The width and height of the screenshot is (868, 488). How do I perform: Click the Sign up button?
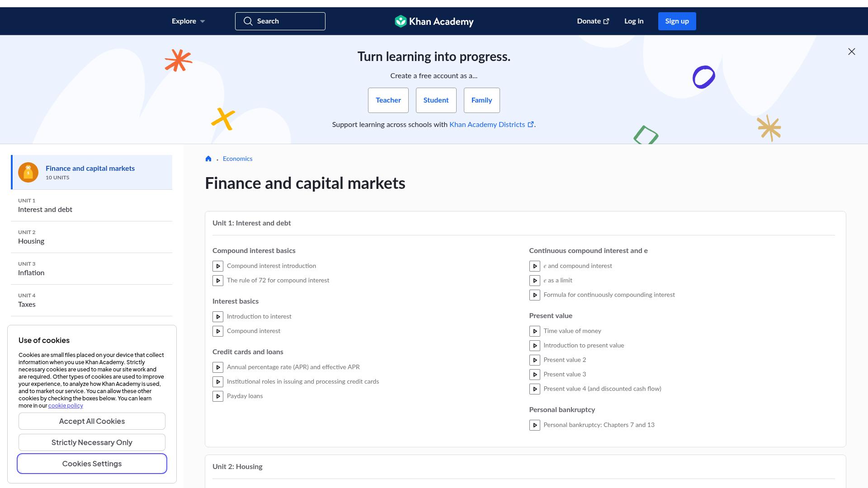tap(677, 21)
